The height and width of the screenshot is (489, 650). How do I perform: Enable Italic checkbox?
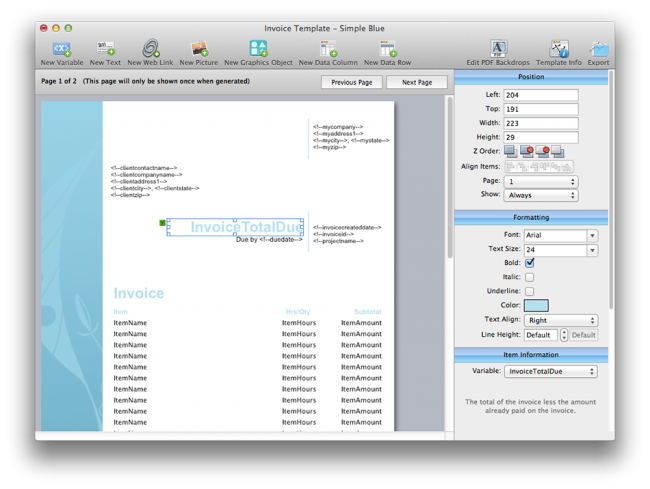(529, 277)
